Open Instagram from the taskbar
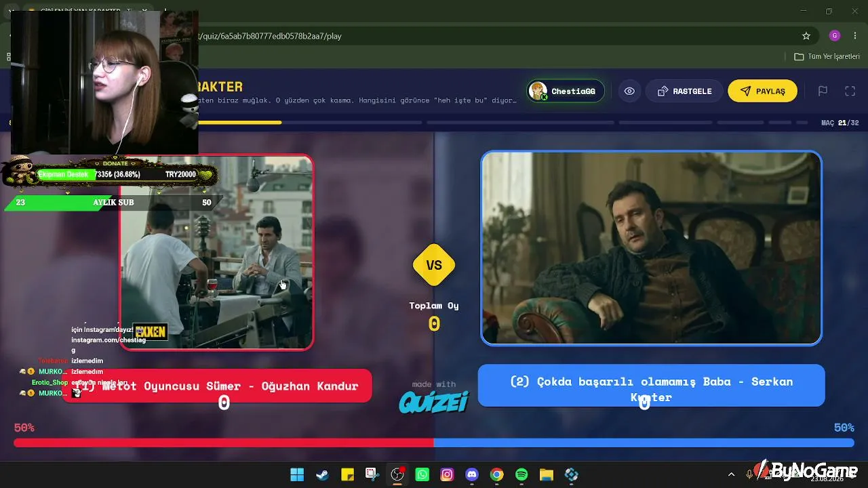Viewport: 868px width, 488px height. point(447,474)
